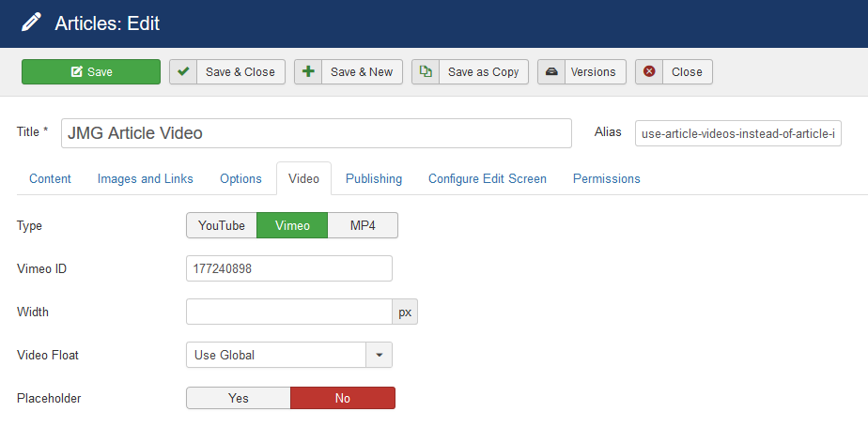Viewport: 868px width, 442px height.
Task: Click the green checkmark icon by Save & Close
Action: pos(183,72)
